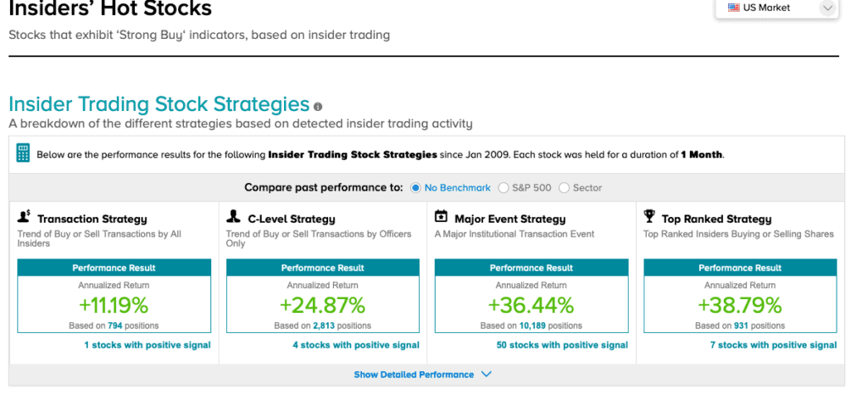Click the Major Event Strategy calendar icon
Viewport: 868px width, 395px height.
(x=441, y=216)
